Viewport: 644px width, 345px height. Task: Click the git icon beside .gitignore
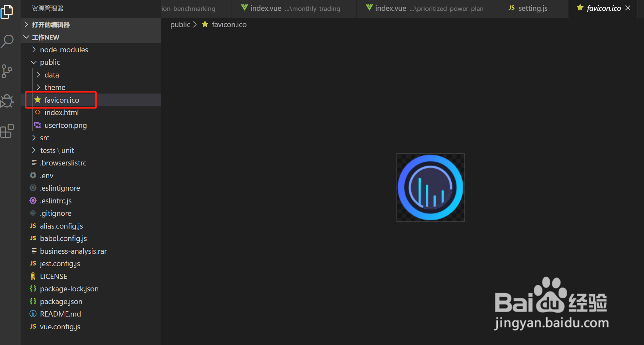tap(33, 213)
